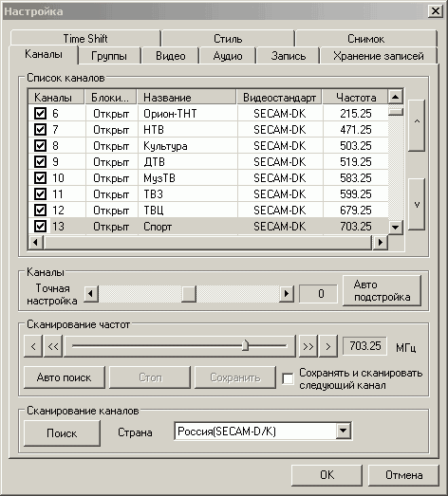Switch to the Снимок tab
The width and height of the screenshot is (448, 496).
coord(366,39)
